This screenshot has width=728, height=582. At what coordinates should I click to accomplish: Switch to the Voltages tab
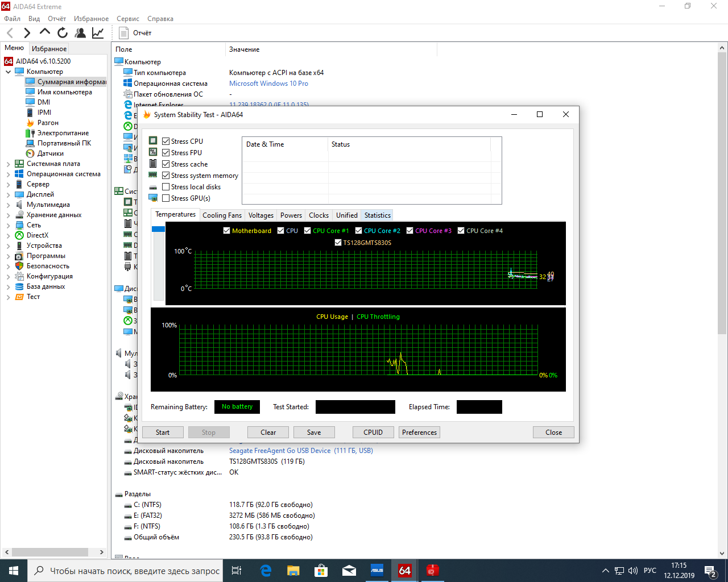click(x=261, y=215)
